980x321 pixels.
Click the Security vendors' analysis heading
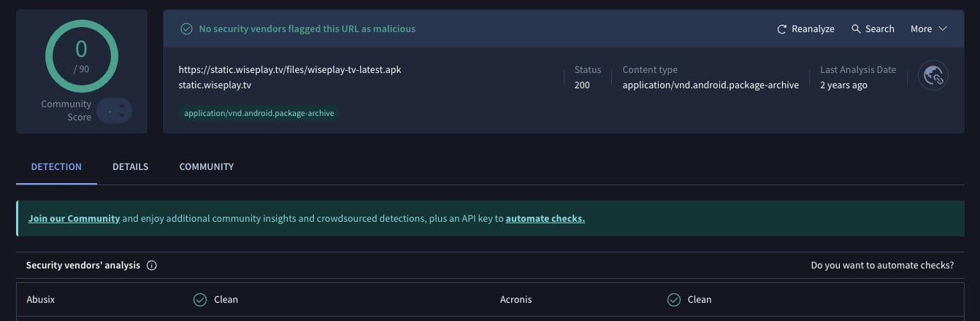pyautogui.click(x=83, y=266)
